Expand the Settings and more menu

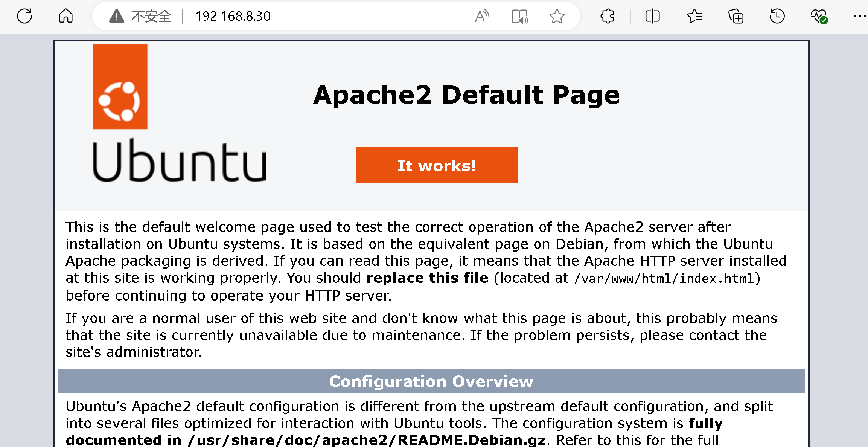click(860, 16)
